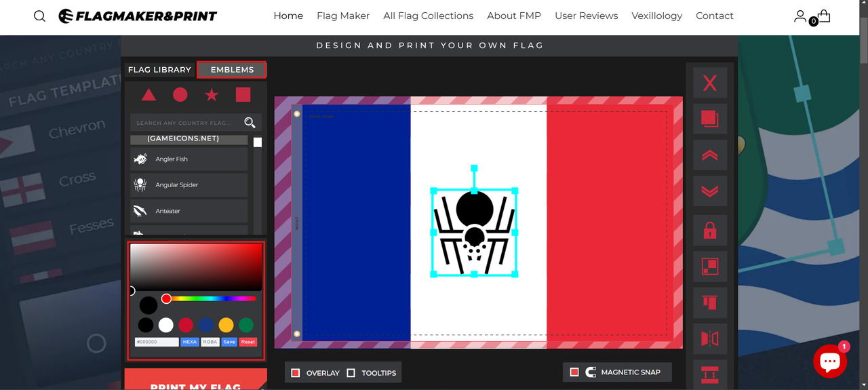This screenshot has height=390, width=868.
Task: Open the Contact page
Action: coord(715,16)
